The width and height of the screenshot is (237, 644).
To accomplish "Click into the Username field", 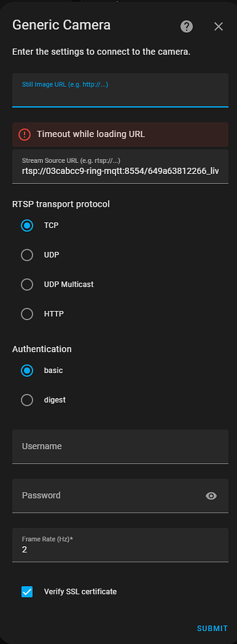I will tap(120, 446).
